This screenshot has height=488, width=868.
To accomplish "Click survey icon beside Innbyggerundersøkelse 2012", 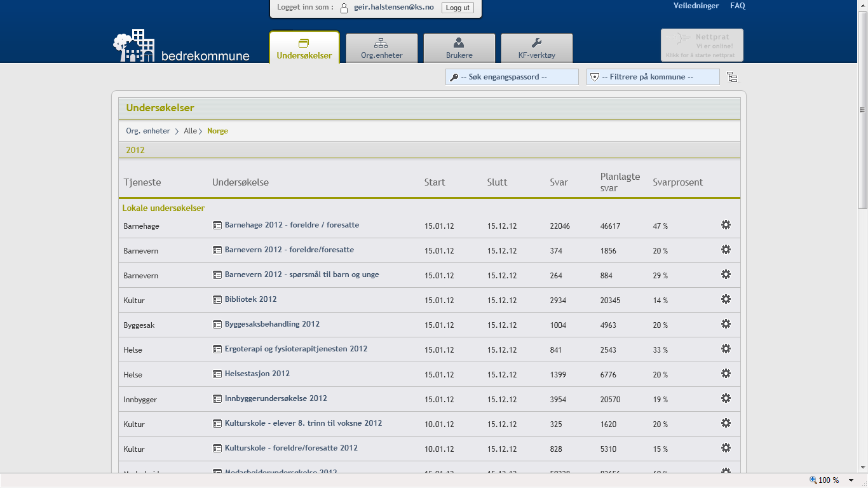I will point(217,398).
